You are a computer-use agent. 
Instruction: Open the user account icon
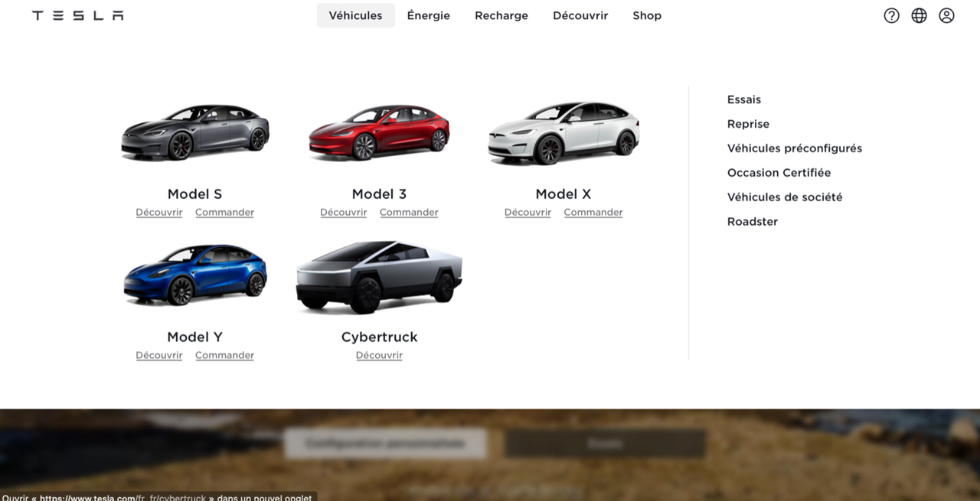(946, 15)
